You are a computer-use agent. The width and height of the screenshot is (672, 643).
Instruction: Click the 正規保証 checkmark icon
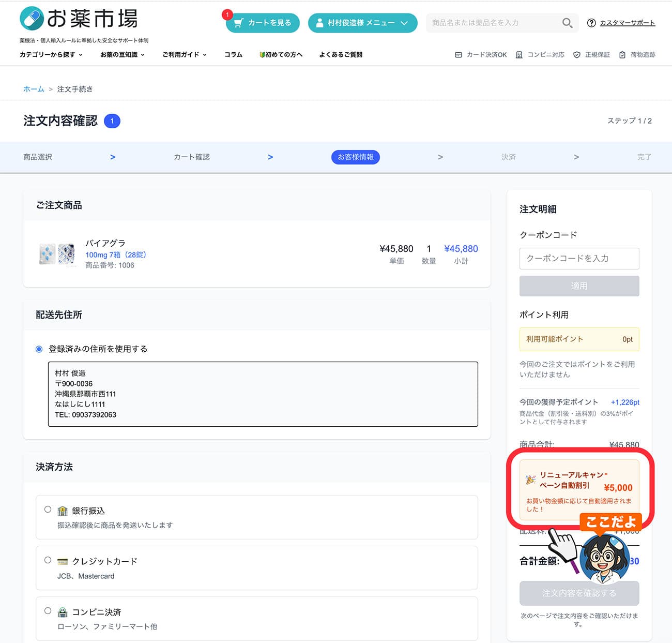pos(577,54)
